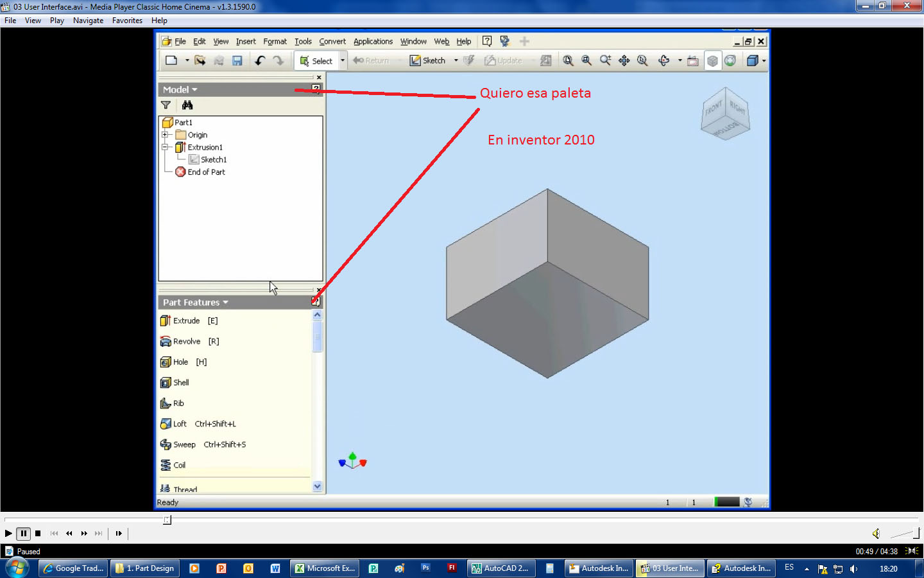The width and height of the screenshot is (924, 578).
Task: Click the Extrude feature tool
Action: click(x=189, y=320)
